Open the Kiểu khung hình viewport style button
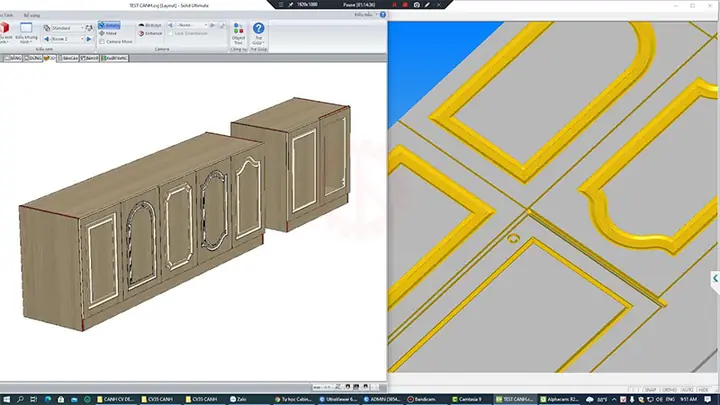Screen dimensions: 720x405 point(26,33)
